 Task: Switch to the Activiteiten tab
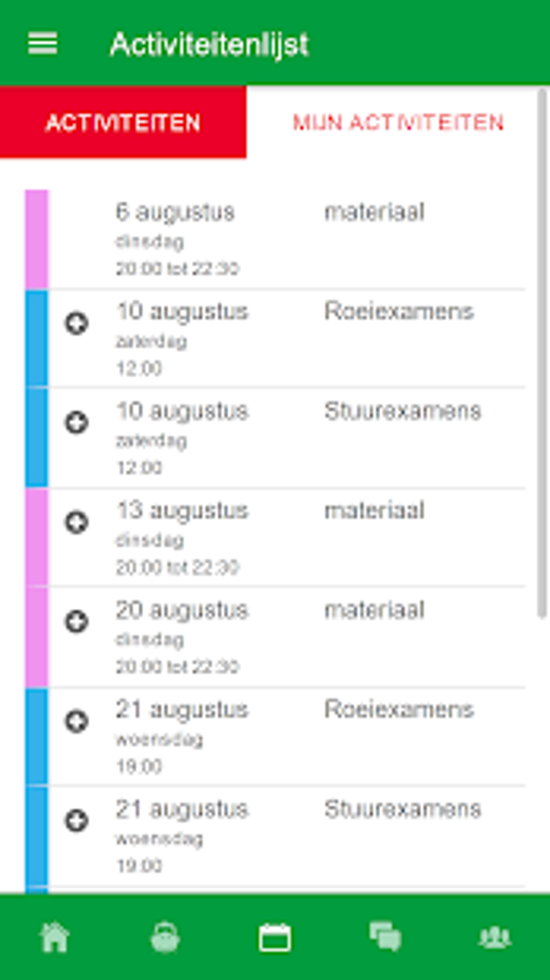pyautogui.click(x=123, y=122)
